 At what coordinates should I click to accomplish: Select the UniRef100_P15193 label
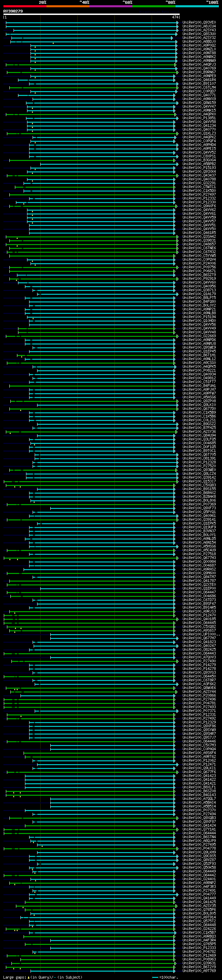click(x=199, y=168)
